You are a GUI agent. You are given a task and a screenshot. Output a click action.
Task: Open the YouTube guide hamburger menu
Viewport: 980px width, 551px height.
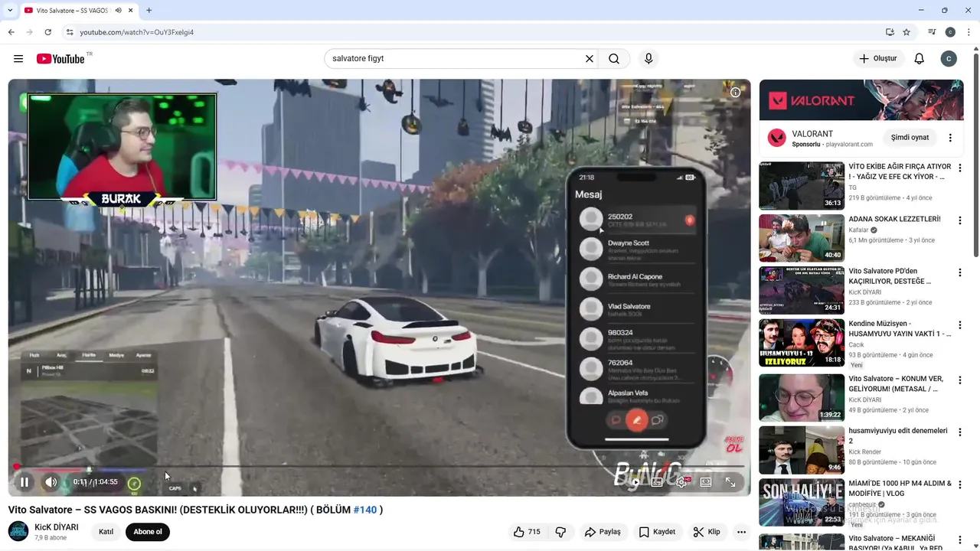18,59
